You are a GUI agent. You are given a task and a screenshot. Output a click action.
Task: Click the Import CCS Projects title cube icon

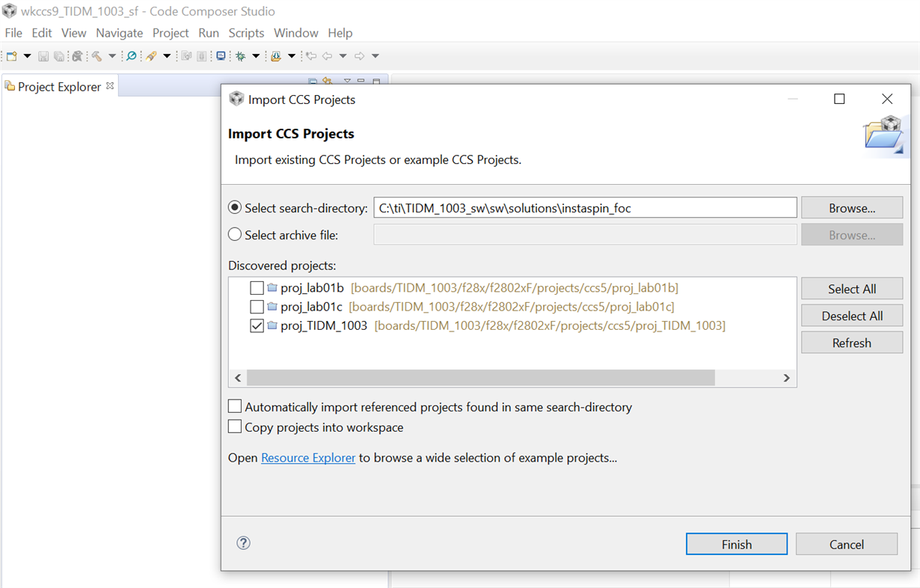coord(236,99)
